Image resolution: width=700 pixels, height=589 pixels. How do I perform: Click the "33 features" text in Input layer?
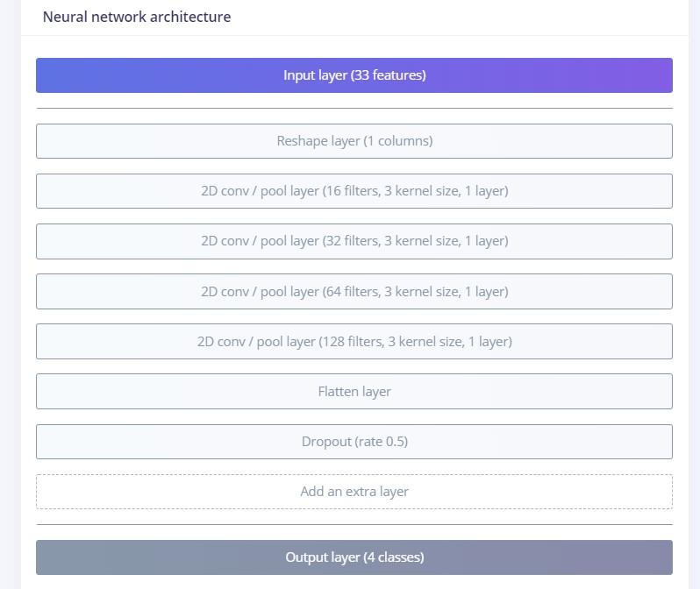click(389, 75)
